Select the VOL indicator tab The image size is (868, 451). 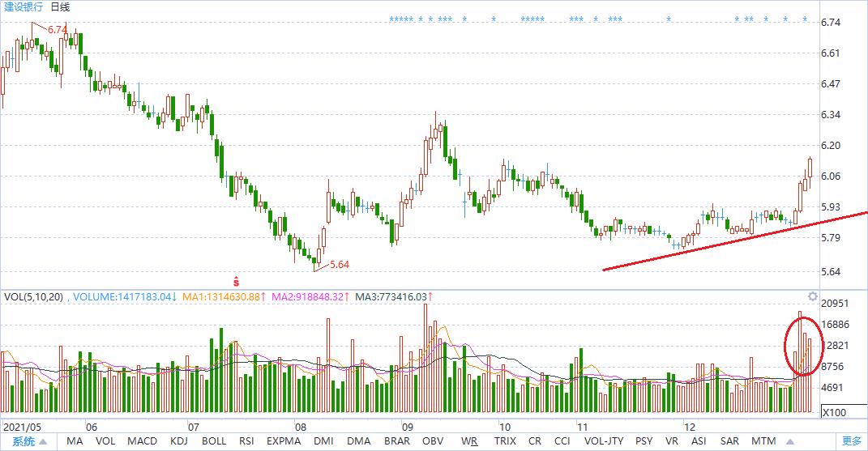click(x=105, y=441)
